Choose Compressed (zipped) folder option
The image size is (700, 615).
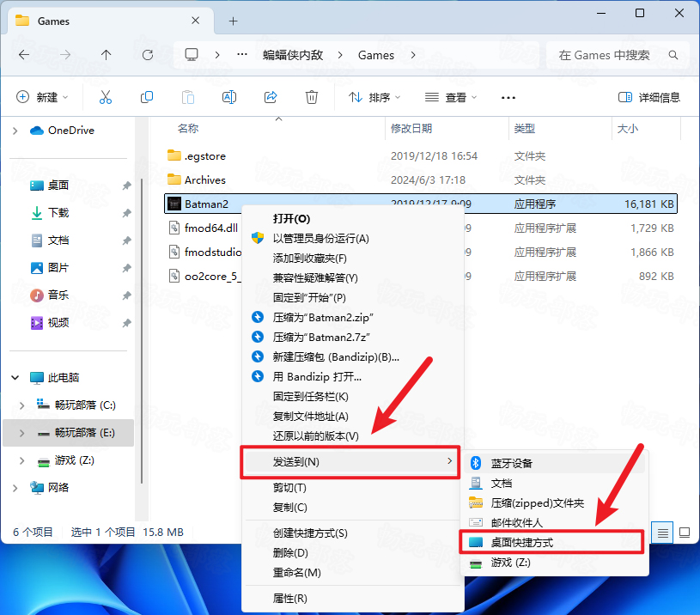coord(555,503)
